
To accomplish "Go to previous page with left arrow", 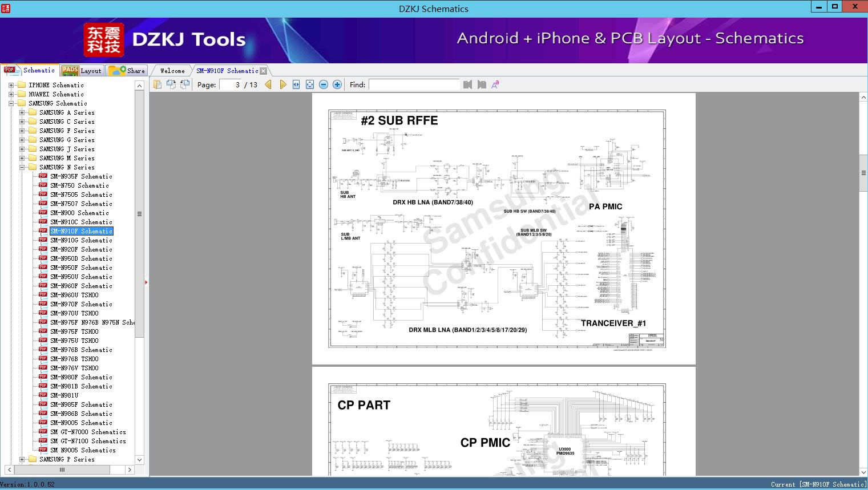I will [268, 84].
